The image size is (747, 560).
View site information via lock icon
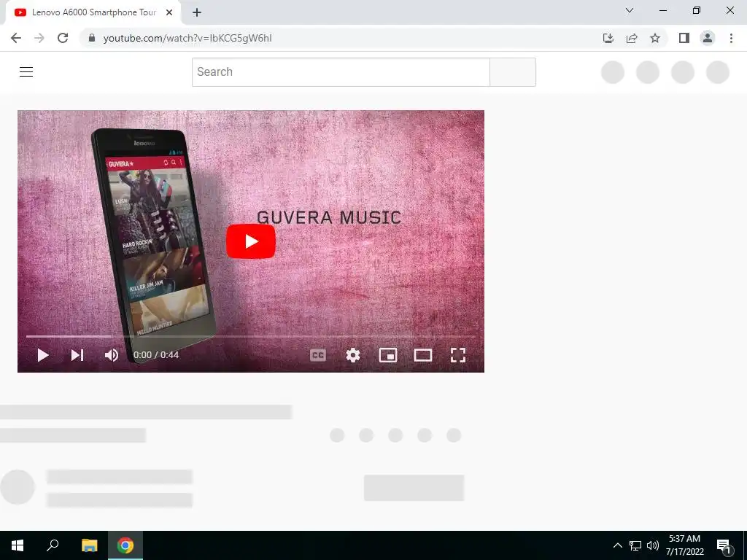click(92, 38)
